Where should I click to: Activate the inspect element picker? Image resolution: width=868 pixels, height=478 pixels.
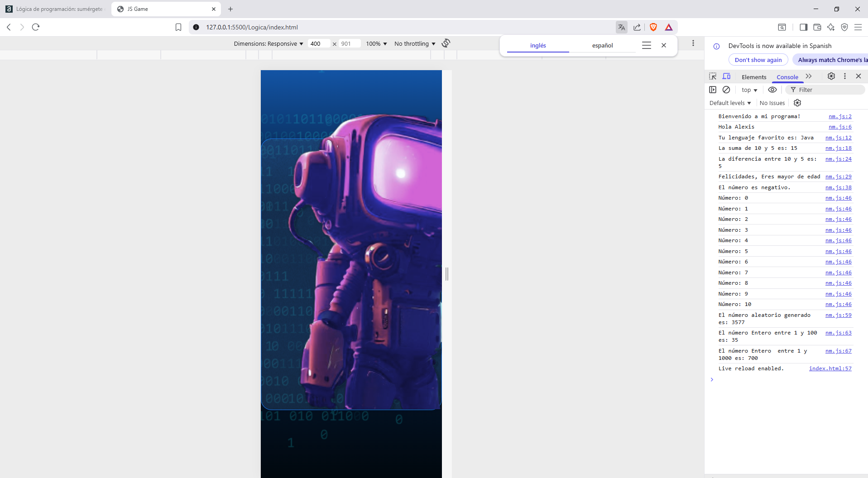(x=713, y=76)
